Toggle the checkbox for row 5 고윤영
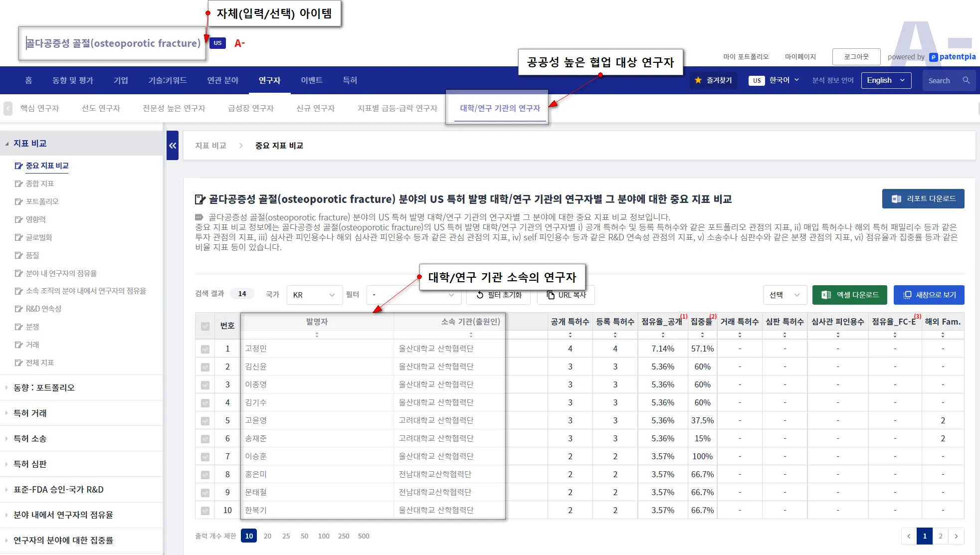980x555 pixels. 205,421
